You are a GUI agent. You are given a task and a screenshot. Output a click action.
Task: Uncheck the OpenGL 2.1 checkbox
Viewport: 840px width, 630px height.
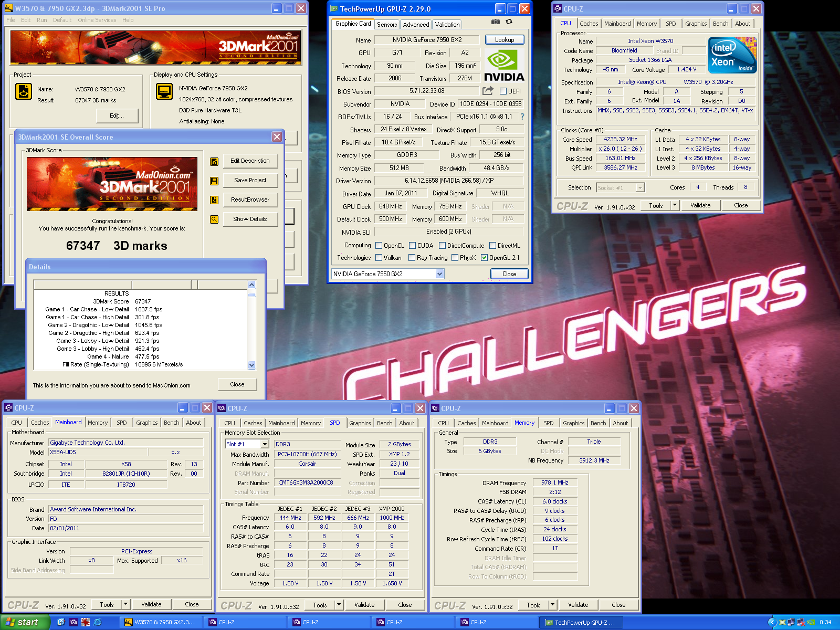pyautogui.click(x=485, y=258)
